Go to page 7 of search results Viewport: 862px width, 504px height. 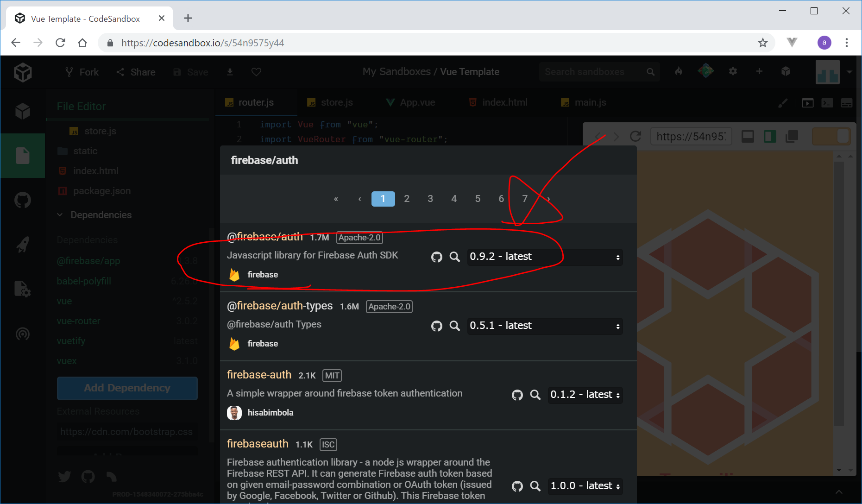pyautogui.click(x=524, y=199)
